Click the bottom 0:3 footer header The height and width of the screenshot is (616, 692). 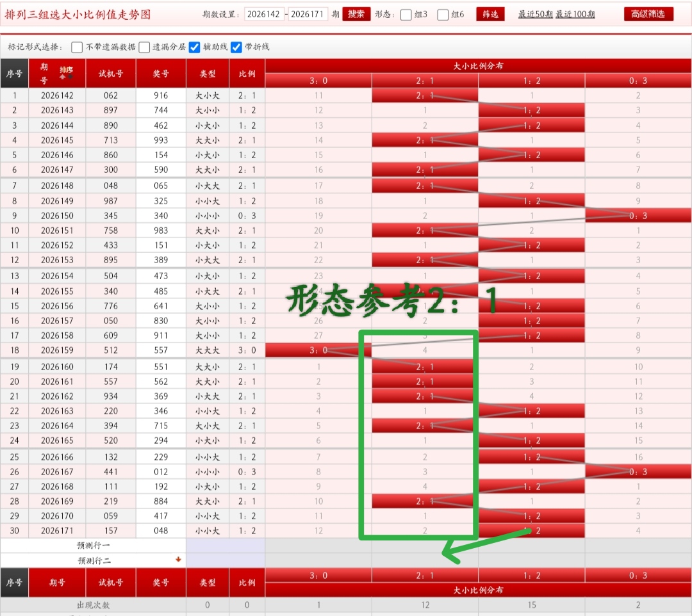[x=638, y=576]
